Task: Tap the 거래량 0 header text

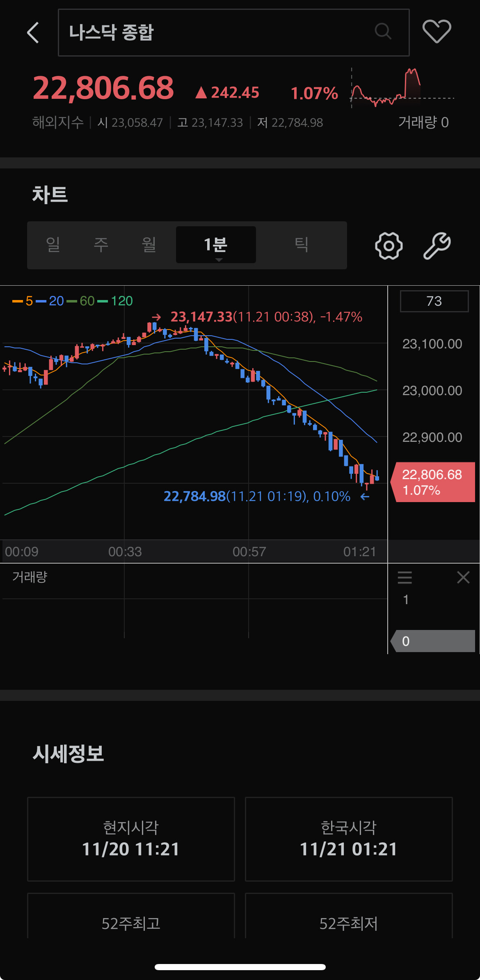Action: pos(423,122)
